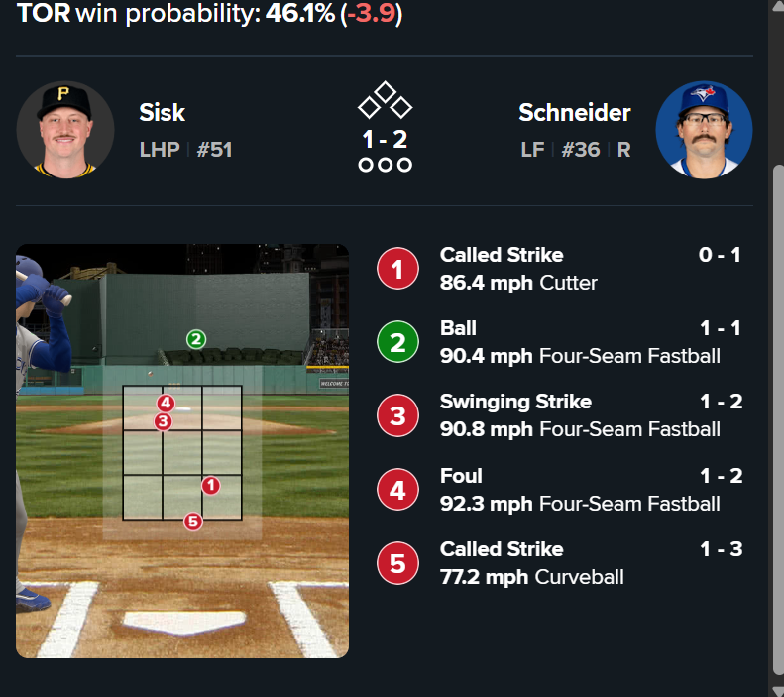Click red number 3 circle beside Swinging Strike
This screenshot has height=697, width=784.
tap(397, 416)
